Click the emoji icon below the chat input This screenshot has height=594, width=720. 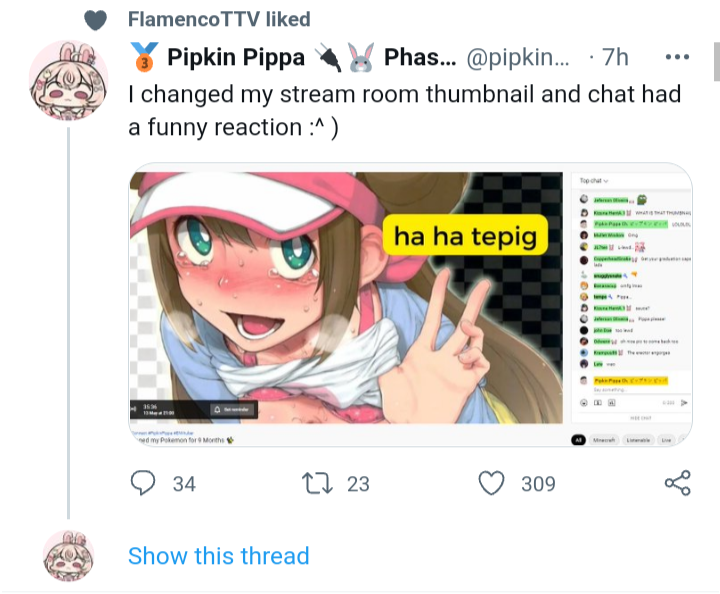click(x=584, y=402)
